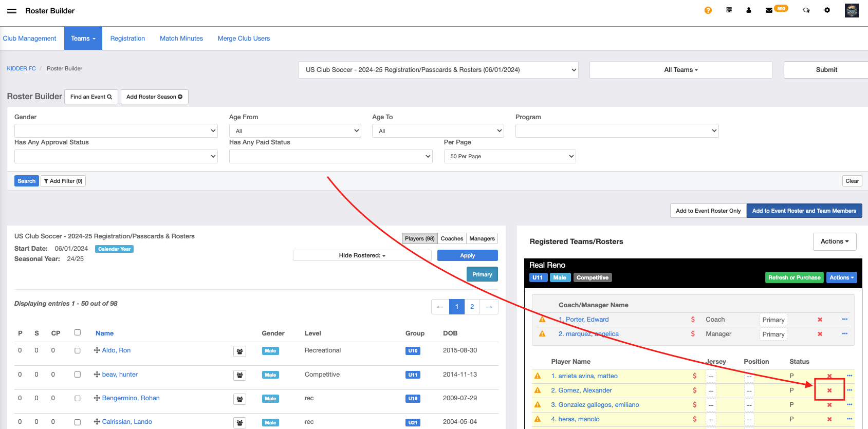Tick the checkbox for Bengermino, Rohan
This screenshot has height=429, width=868.
click(x=78, y=398)
